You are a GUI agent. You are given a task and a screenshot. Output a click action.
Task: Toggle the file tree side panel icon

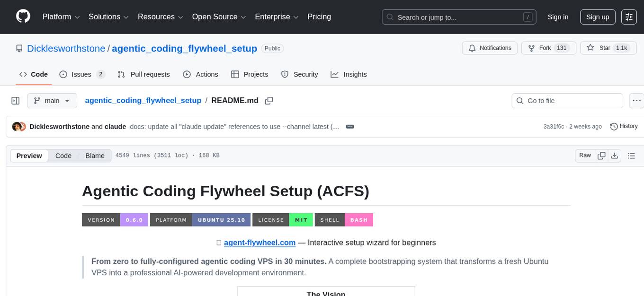point(16,100)
